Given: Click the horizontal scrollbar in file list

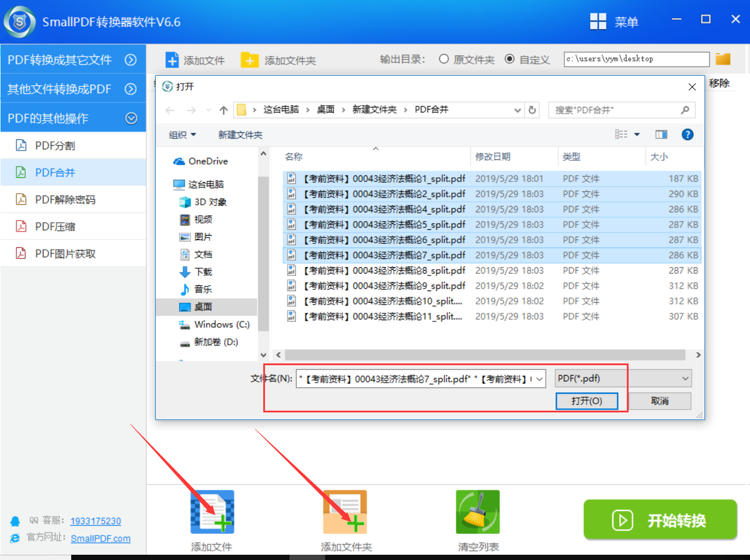Looking at the screenshot, I should pos(484,355).
